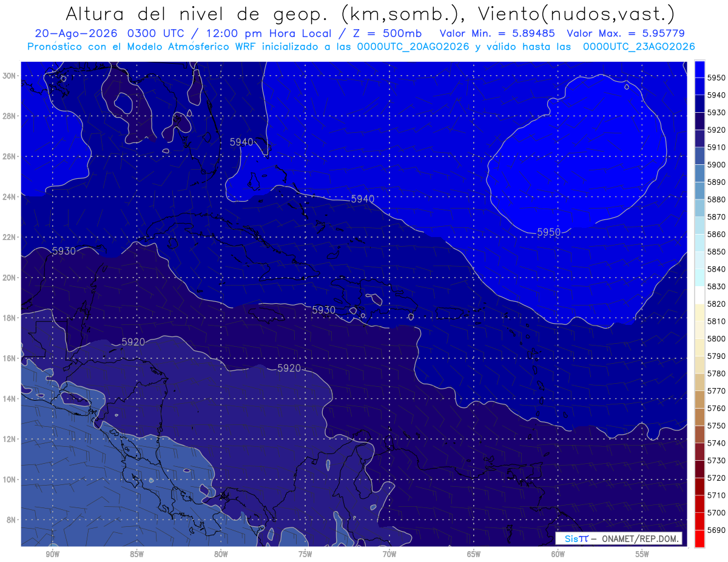Click legend swatch between 5720 and 5730
Viewport: 728px width, 562px height.
coord(699,469)
